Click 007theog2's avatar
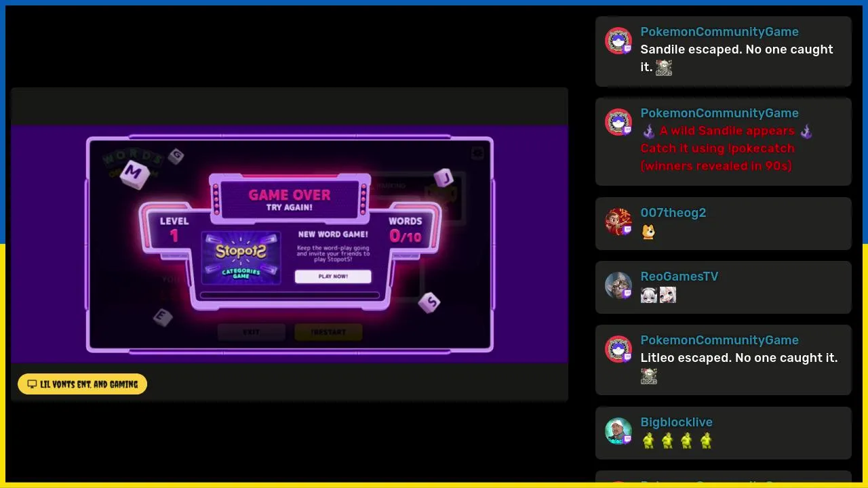This screenshot has height=488, width=868. tap(618, 222)
